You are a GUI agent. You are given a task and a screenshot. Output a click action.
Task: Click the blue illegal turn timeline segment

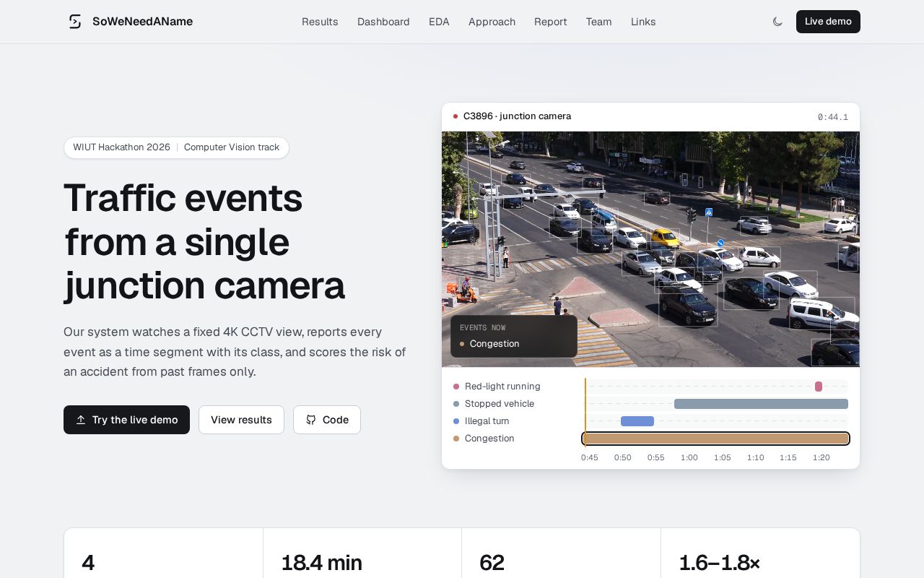(637, 421)
